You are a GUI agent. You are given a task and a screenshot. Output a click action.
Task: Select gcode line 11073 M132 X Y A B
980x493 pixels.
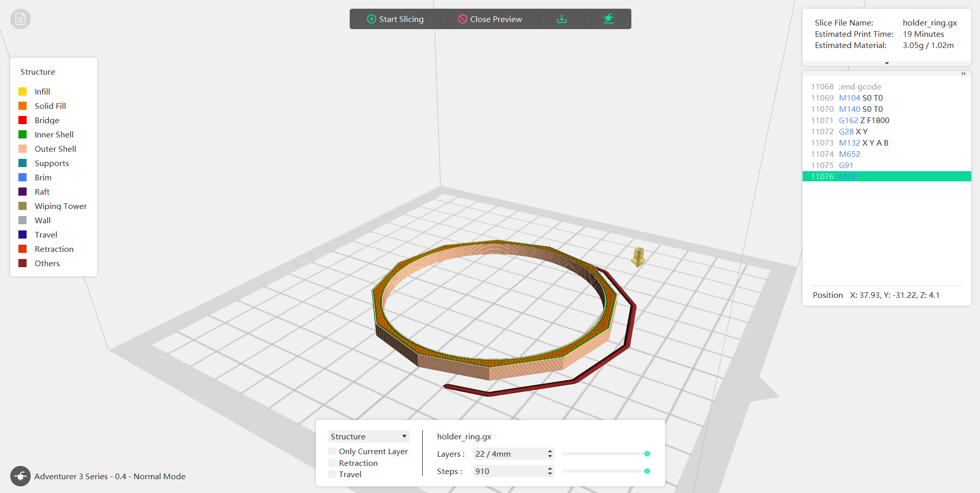pyautogui.click(x=887, y=143)
